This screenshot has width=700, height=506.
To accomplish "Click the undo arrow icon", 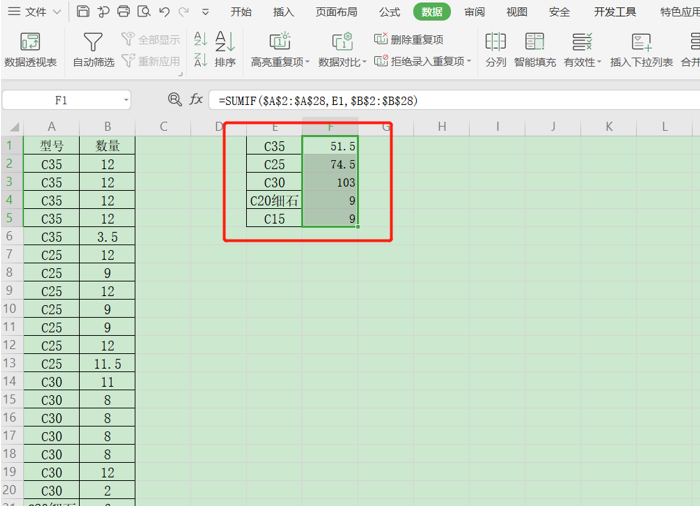I will 164,12.
